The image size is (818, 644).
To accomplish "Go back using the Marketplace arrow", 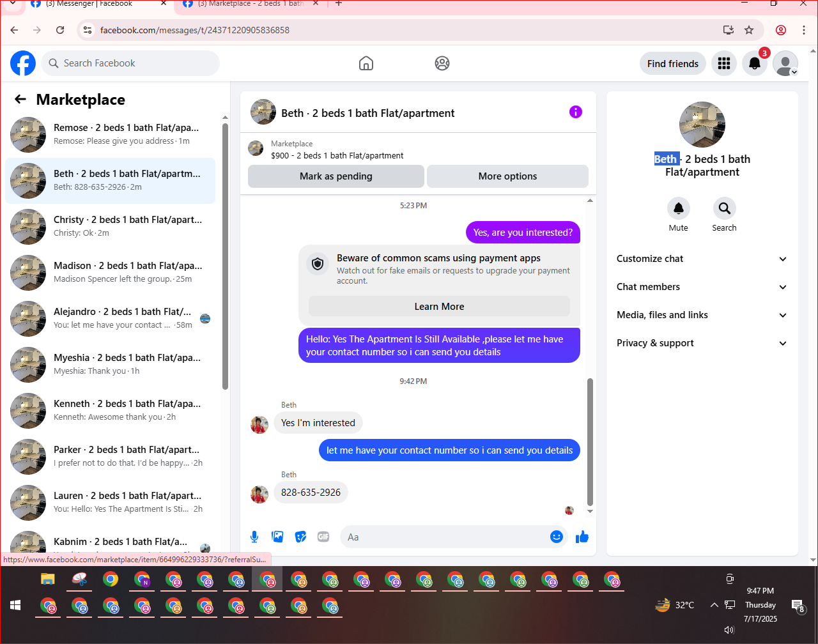I will (x=20, y=99).
